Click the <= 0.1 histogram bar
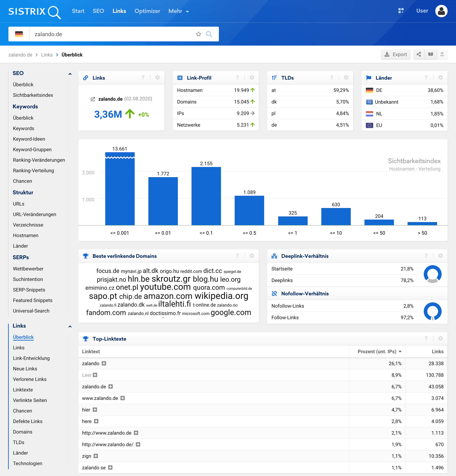The width and height of the screenshot is (456, 476). pos(206,196)
